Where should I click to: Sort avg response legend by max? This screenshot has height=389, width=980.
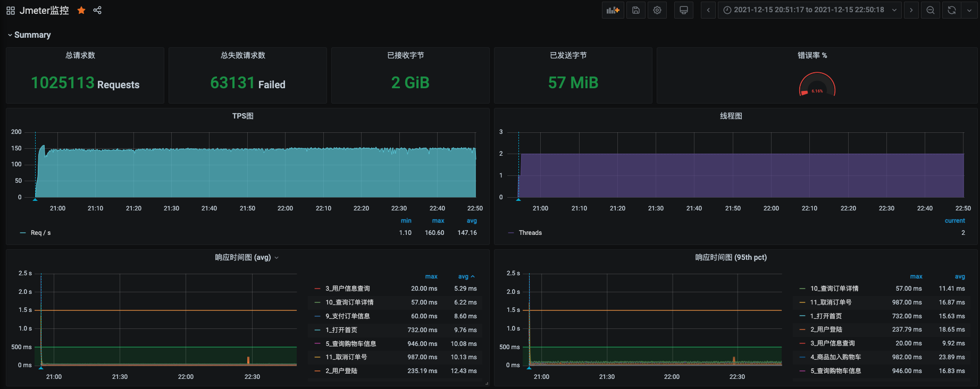431,276
